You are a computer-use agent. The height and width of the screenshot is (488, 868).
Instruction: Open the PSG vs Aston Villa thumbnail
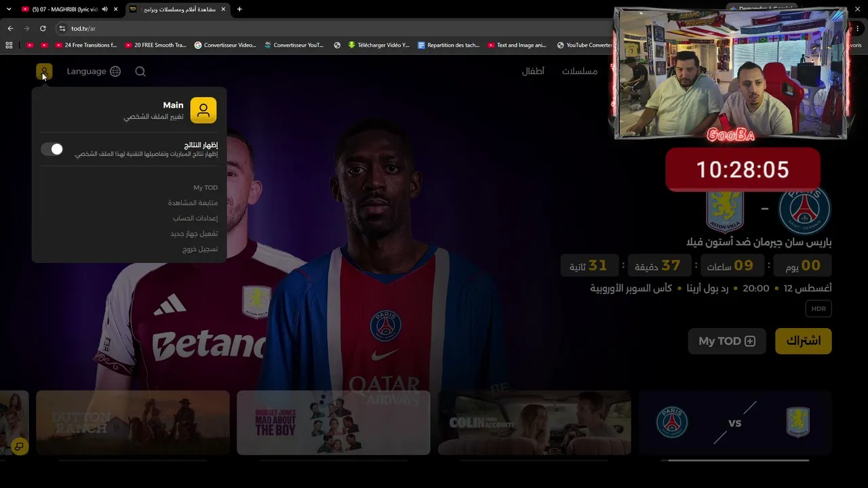pyautogui.click(x=735, y=423)
